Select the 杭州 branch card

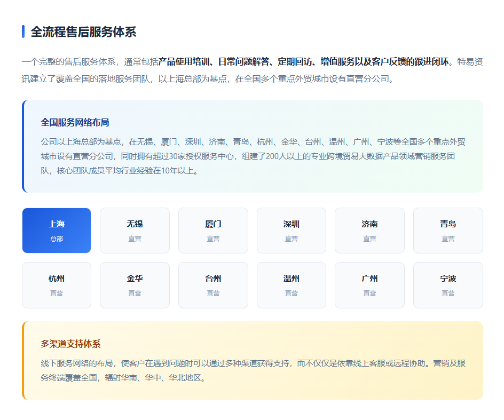click(x=57, y=285)
